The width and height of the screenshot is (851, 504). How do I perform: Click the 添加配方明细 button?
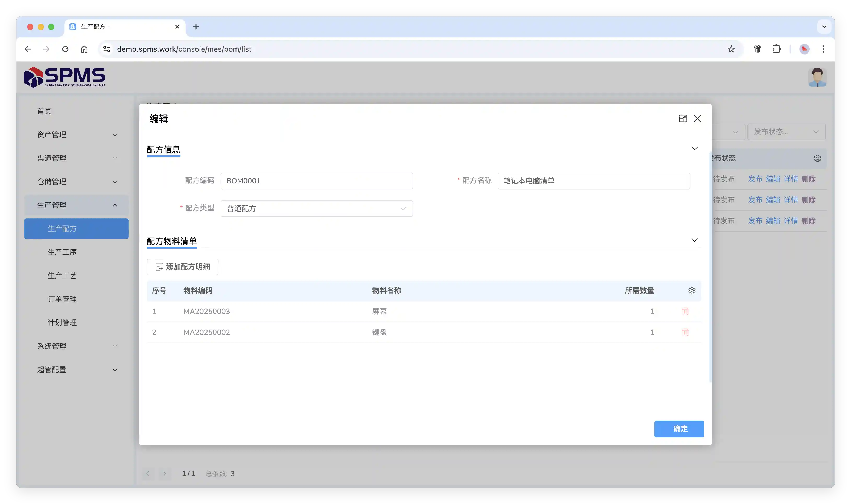coord(182,267)
